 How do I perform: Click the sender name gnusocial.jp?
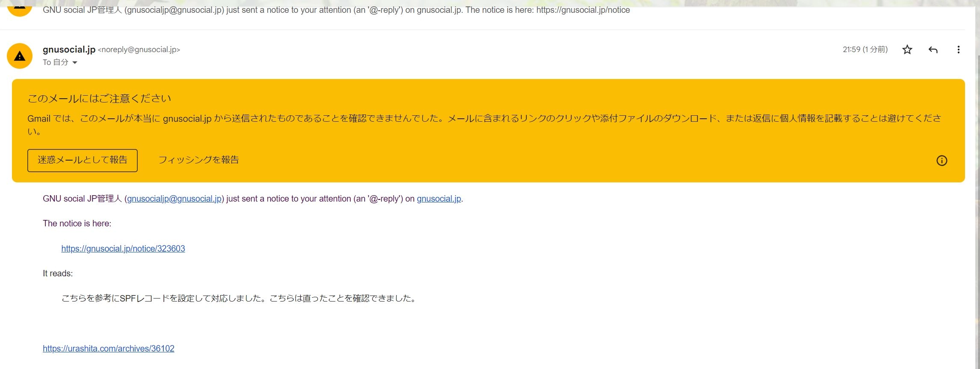point(69,50)
